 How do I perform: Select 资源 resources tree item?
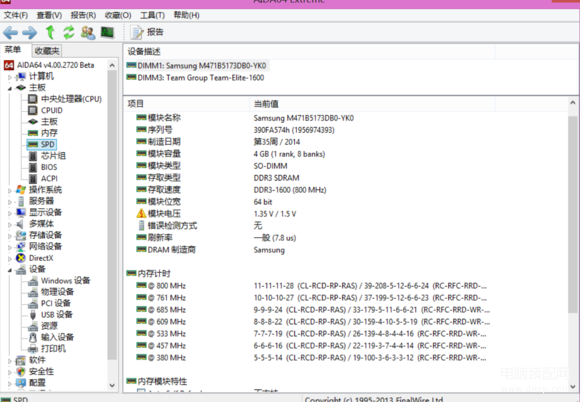point(49,326)
